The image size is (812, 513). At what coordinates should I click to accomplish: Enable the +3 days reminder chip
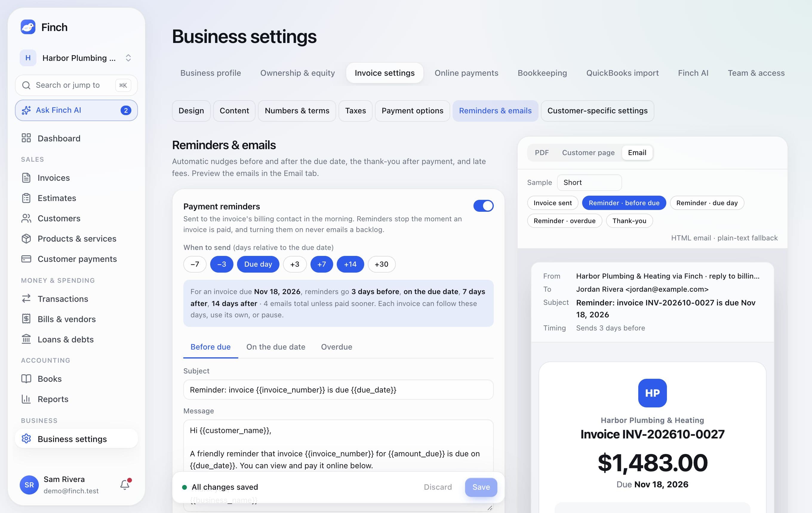coord(295,264)
